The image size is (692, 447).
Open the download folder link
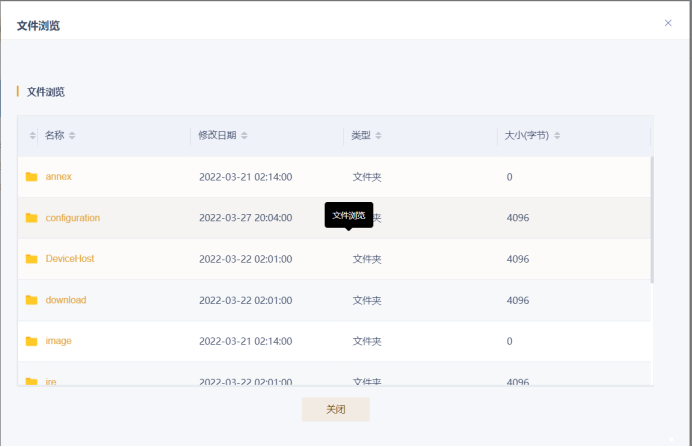[x=66, y=300]
